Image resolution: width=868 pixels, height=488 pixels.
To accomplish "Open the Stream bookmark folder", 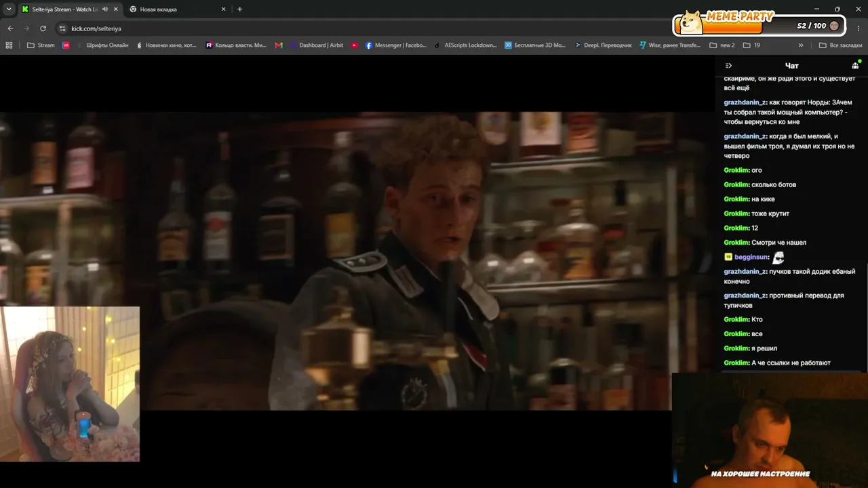I will pyautogui.click(x=41, y=45).
